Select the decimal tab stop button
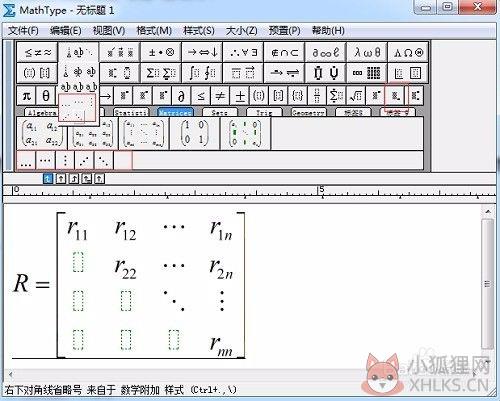The height and width of the screenshot is (401, 500). tap(100, 179)
